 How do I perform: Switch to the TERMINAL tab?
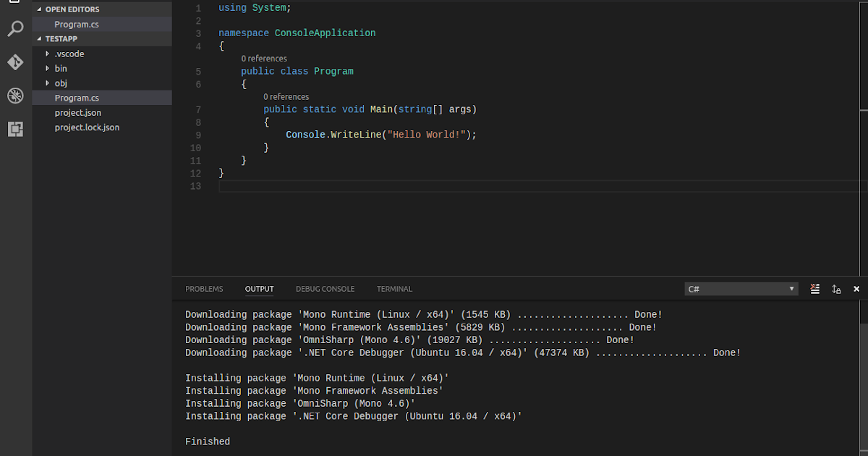click(x=394, y=289)
